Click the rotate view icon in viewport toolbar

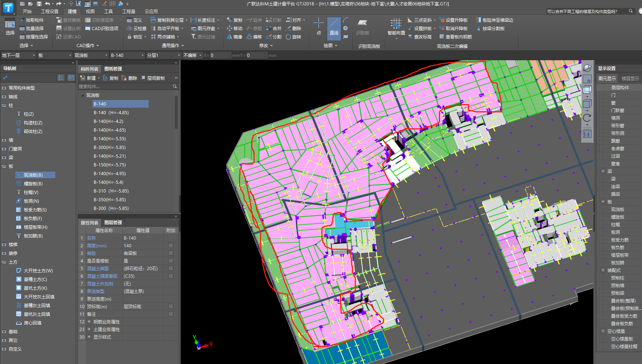coord(587,117)
